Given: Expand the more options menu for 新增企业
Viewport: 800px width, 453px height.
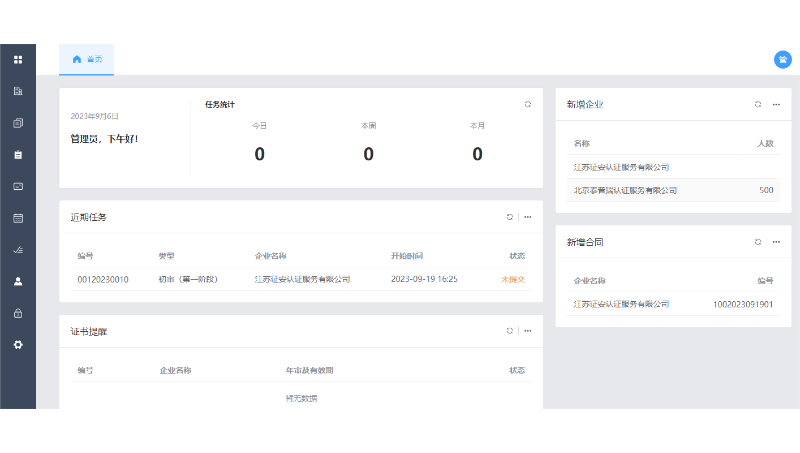Looking at the screenshot, I should [x=776, y=104].
